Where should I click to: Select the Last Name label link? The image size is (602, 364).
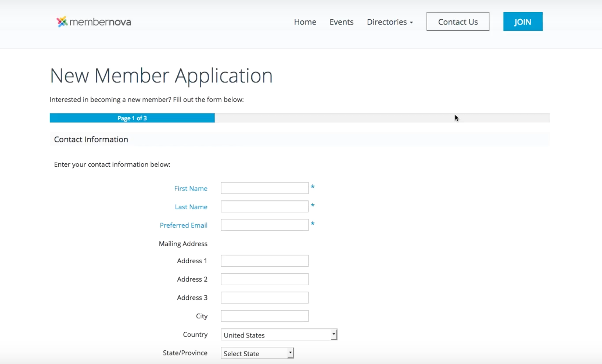click(191, 207)
